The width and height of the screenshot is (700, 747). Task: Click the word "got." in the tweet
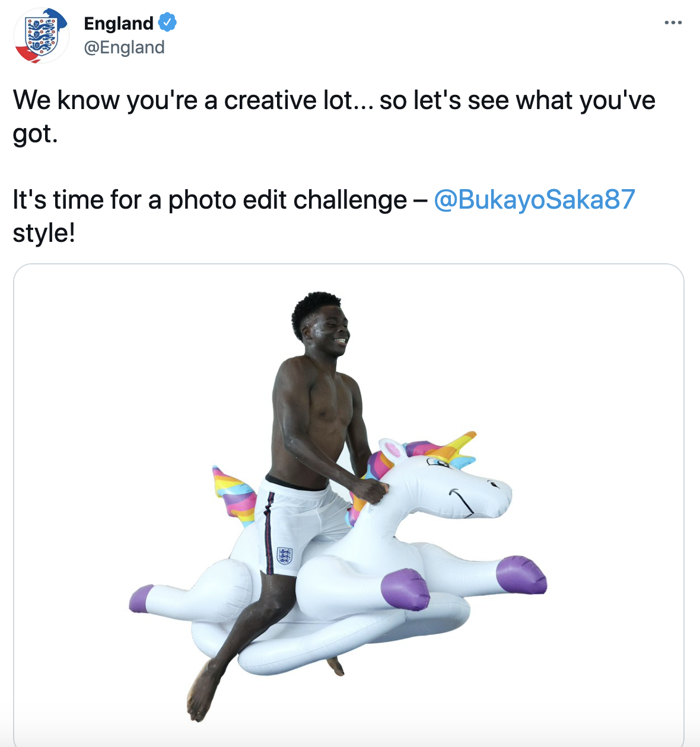pos(35,133)
